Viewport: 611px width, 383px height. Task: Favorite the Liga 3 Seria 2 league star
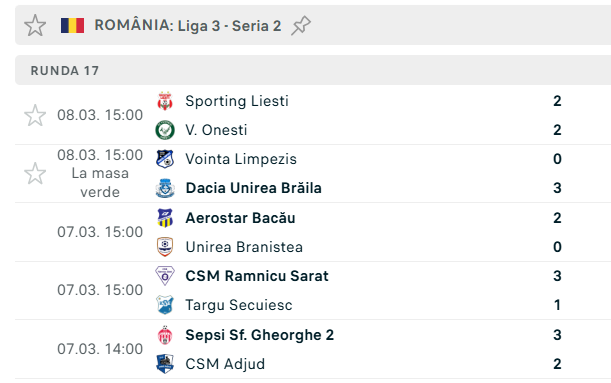click(x=35, y=26)
